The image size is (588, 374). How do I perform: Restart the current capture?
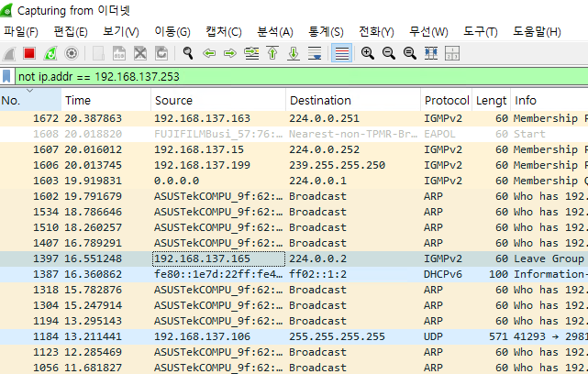point(50,53)
